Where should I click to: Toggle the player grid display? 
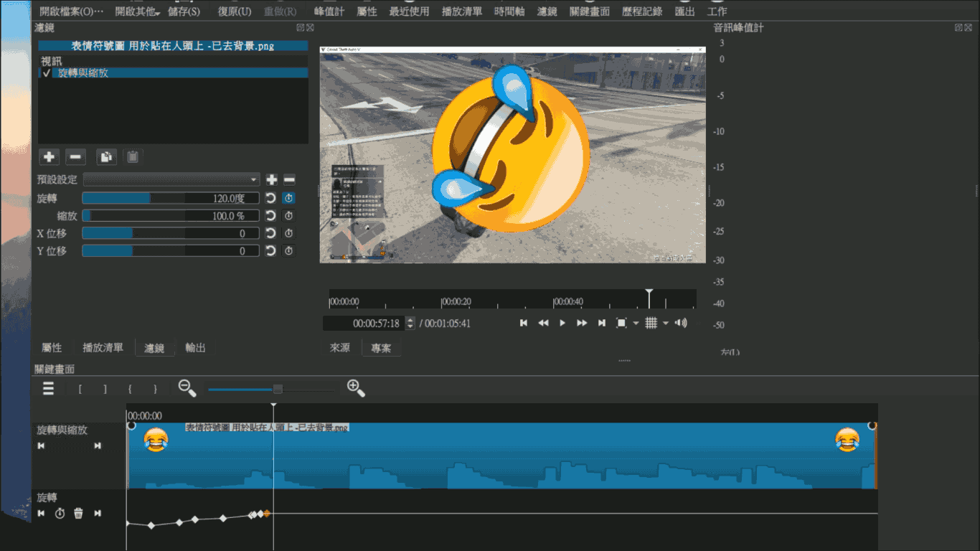(651, 323)
